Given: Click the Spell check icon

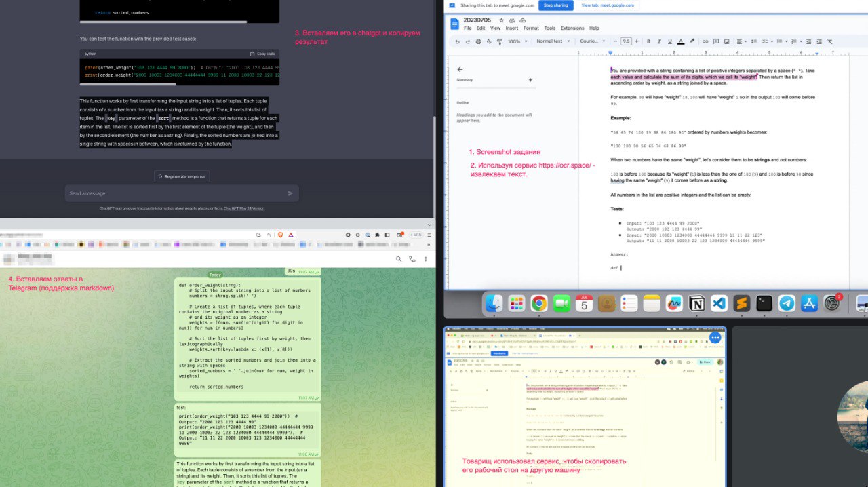Looking at the screenshot, I should click(489, 41).
